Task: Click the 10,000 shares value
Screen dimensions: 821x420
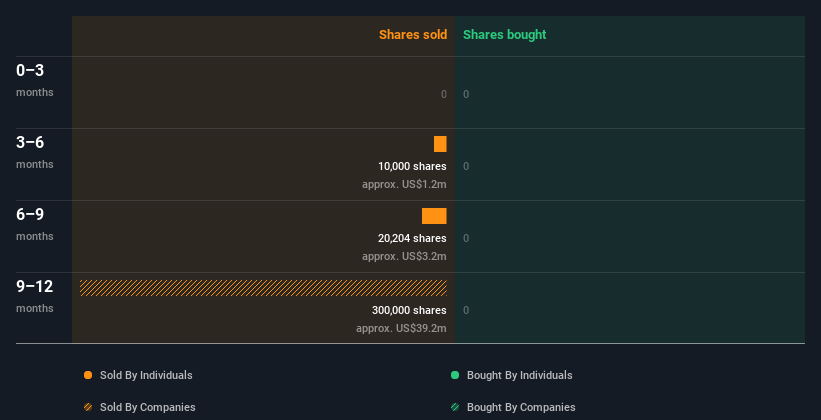Action: [x=412, y=167]
